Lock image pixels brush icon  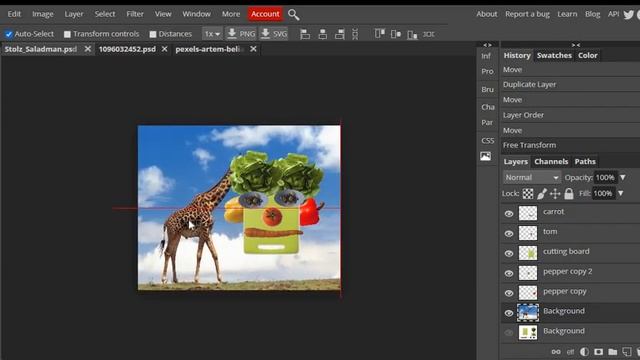[542, 193]
